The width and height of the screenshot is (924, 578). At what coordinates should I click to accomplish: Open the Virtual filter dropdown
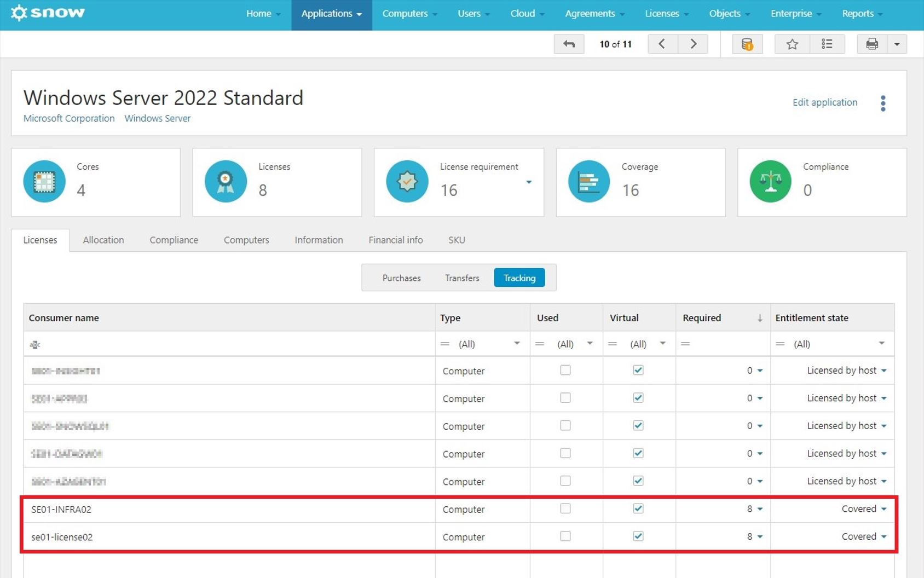pyautogui.click(x=662, y=344)
